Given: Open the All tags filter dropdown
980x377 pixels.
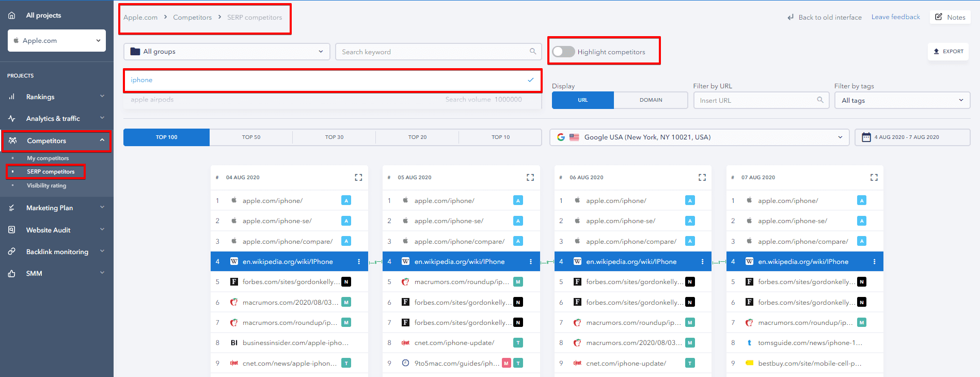Looking at the screenshot, I should click(903, 100).
